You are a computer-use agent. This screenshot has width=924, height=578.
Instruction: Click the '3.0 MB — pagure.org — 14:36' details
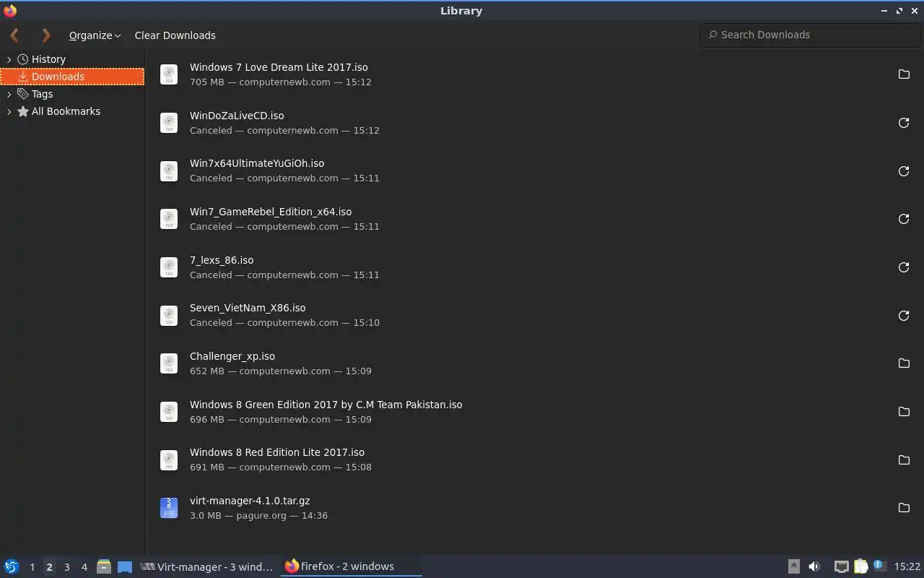pyautogui.click(x=258, y=516)
